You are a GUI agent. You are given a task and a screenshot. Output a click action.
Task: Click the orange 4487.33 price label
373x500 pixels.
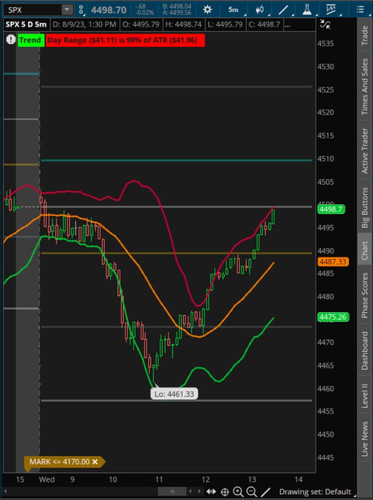pos(333,262)
